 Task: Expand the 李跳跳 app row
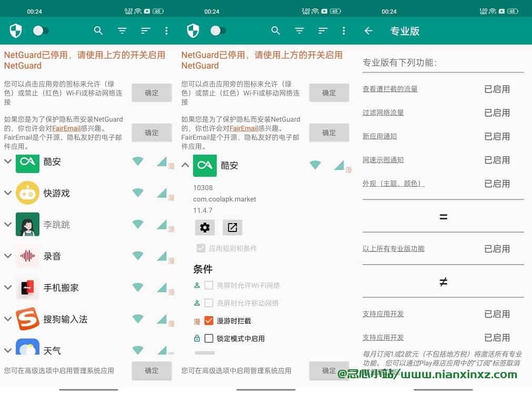pyautogui.click(x=8, y=225)
